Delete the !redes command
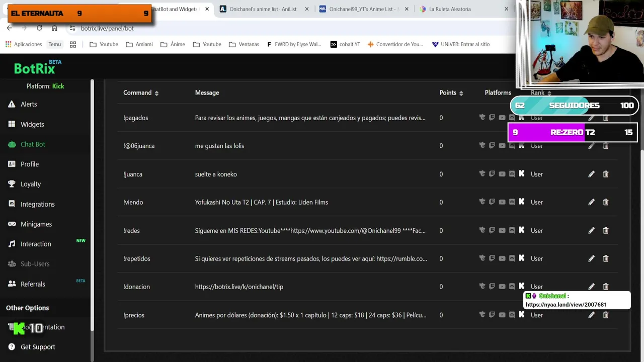Image resolution: width=644 pixels, height=362 pixels. (x=606, y=230)
